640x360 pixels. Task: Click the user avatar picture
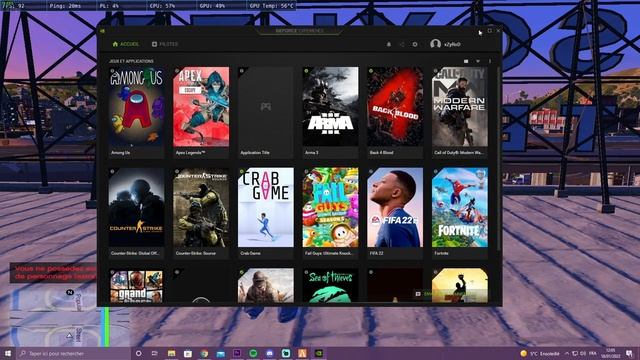point(435,44)
